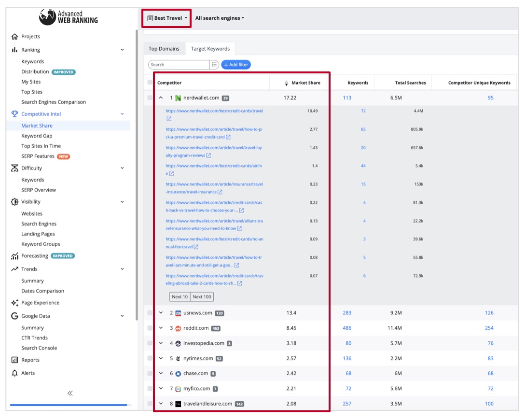Switch to the Top Domains tab
The height and width of the screenshot is (420, 526).
click(x=164, y=49)
